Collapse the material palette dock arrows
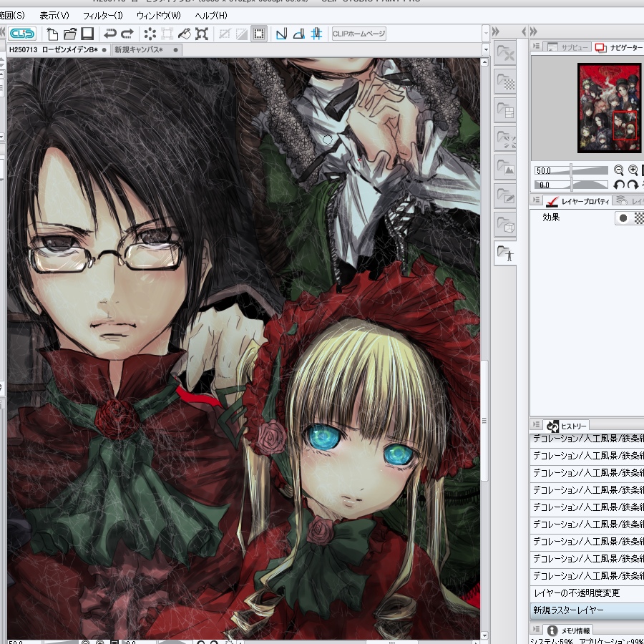 [496, 31]
